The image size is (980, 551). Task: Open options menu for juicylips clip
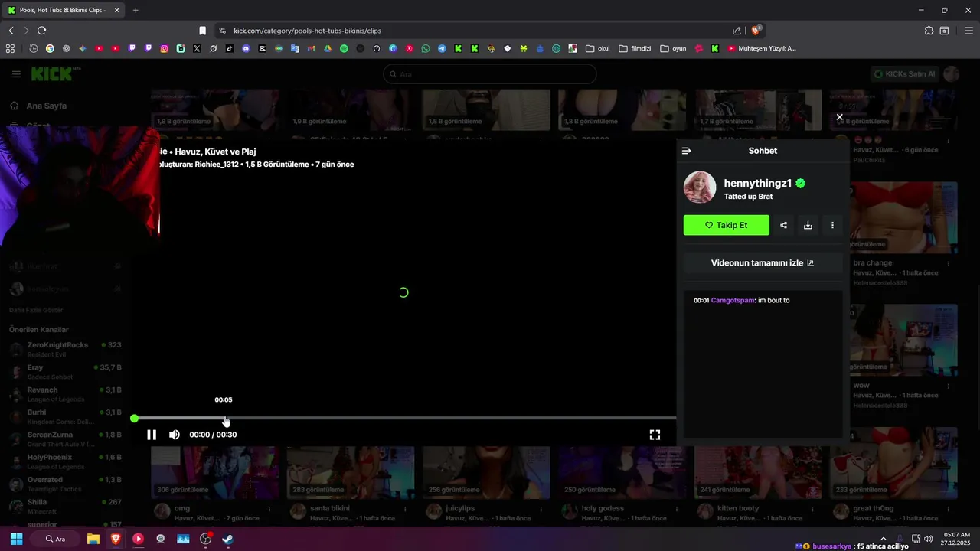coord(541,509)
